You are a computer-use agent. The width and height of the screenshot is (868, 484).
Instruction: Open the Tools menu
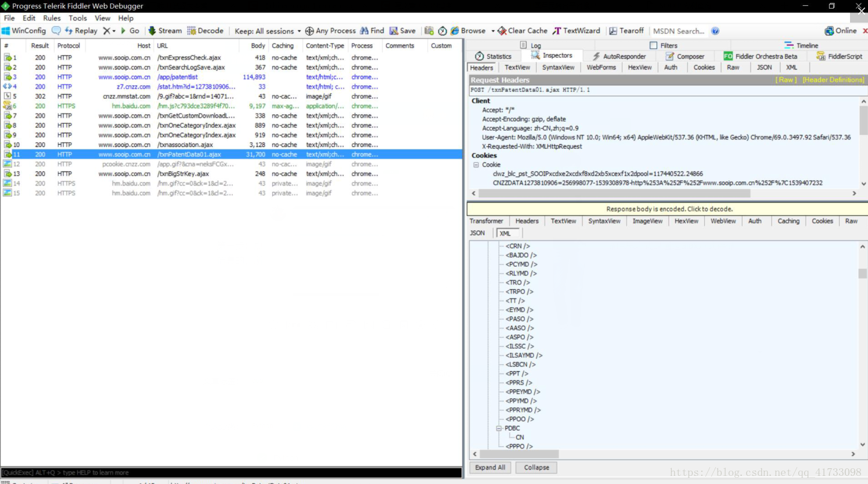point(78,18)
